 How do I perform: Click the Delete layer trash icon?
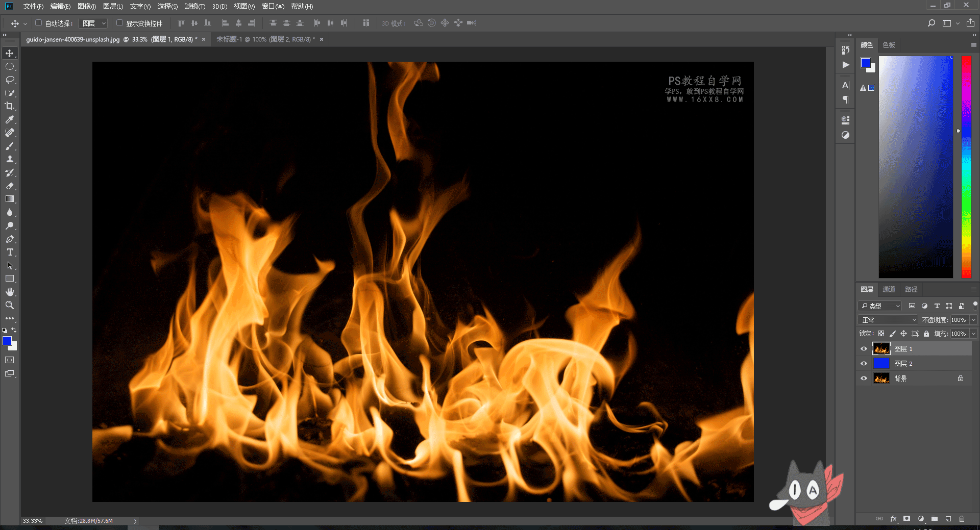click(962, 519)
